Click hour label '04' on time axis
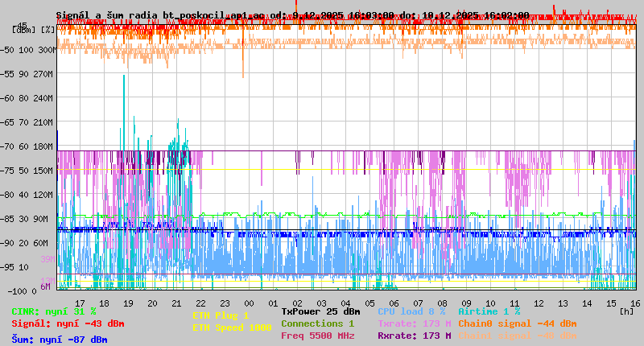644x346 pixels. click(x=345, y=303)
